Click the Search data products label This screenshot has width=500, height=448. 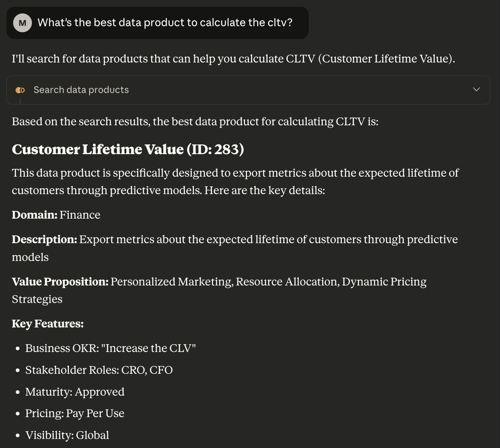tap(81, 90)
